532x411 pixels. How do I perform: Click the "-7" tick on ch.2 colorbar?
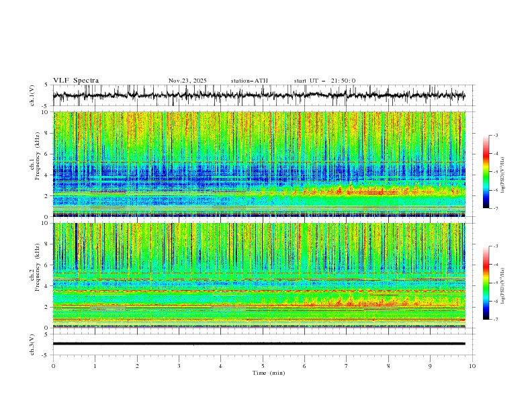pos(496,320)
